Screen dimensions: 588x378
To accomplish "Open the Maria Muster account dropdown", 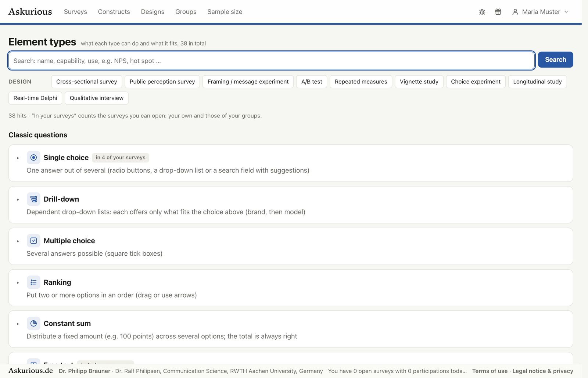I will [540, 12].
